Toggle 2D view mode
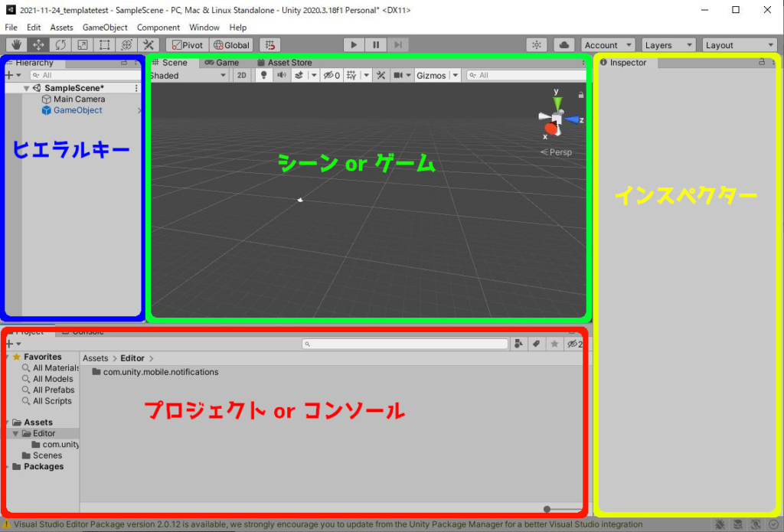Viewport: 784px width, 532px height. [242, 76]
